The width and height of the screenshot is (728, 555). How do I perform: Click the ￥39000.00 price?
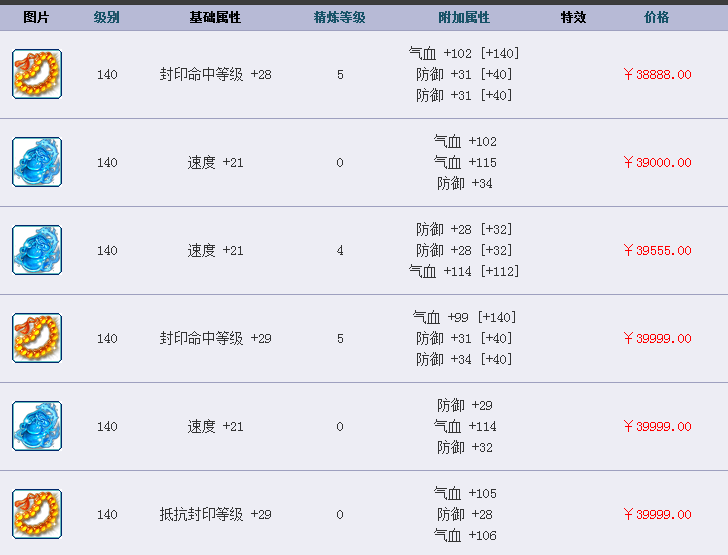tap(657, 163)
